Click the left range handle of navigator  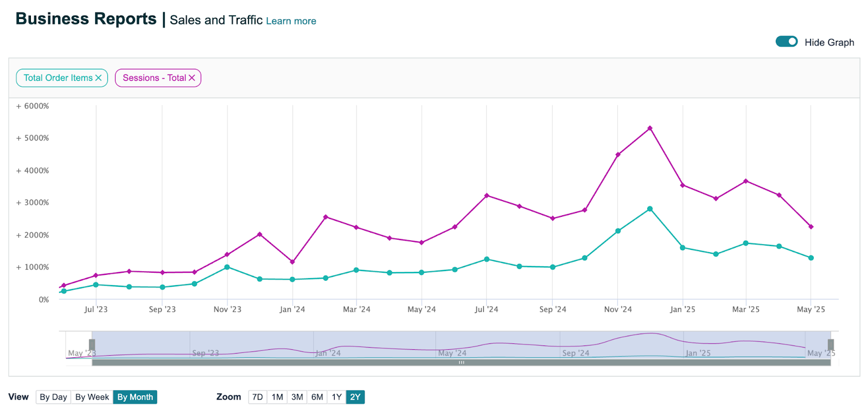click(92, 344)
